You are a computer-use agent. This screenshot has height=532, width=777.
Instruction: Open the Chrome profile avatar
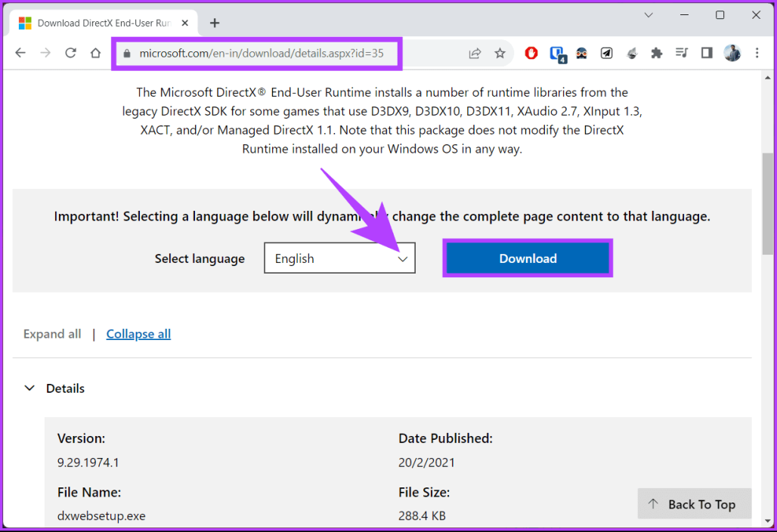point(732,53)
